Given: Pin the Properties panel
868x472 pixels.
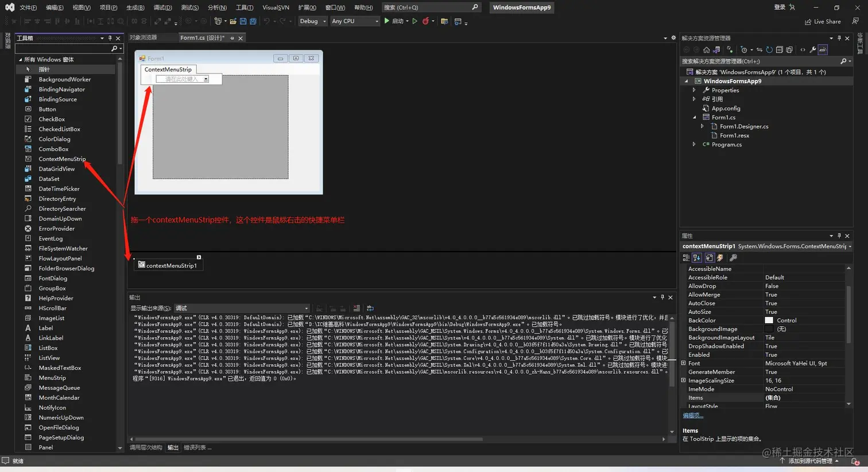Looking at the screenshot, I should click(839, 235).
